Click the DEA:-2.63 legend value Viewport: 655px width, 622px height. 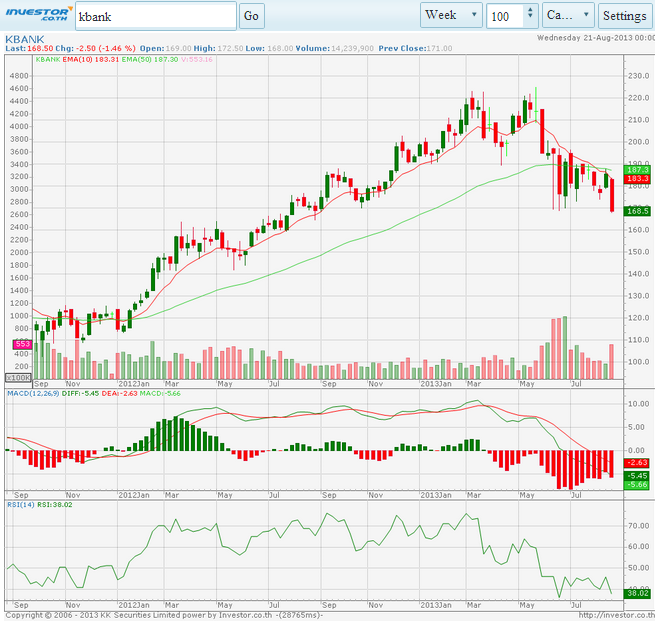119,394
